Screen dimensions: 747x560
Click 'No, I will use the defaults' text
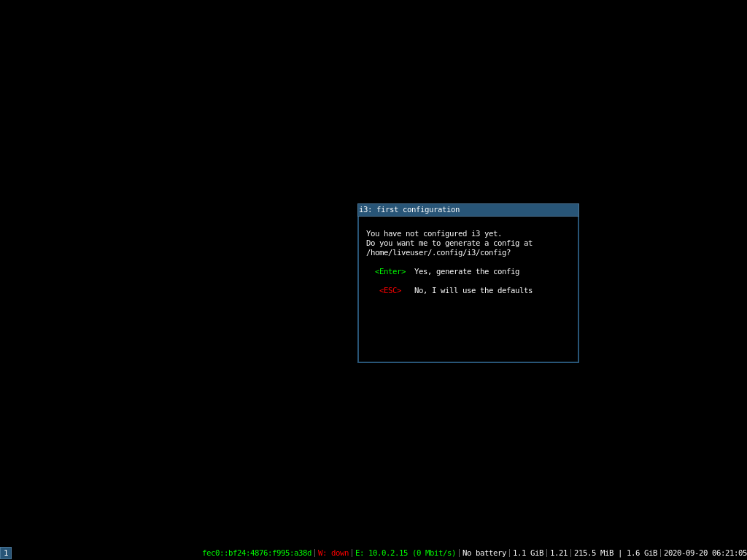pos(473,290)
